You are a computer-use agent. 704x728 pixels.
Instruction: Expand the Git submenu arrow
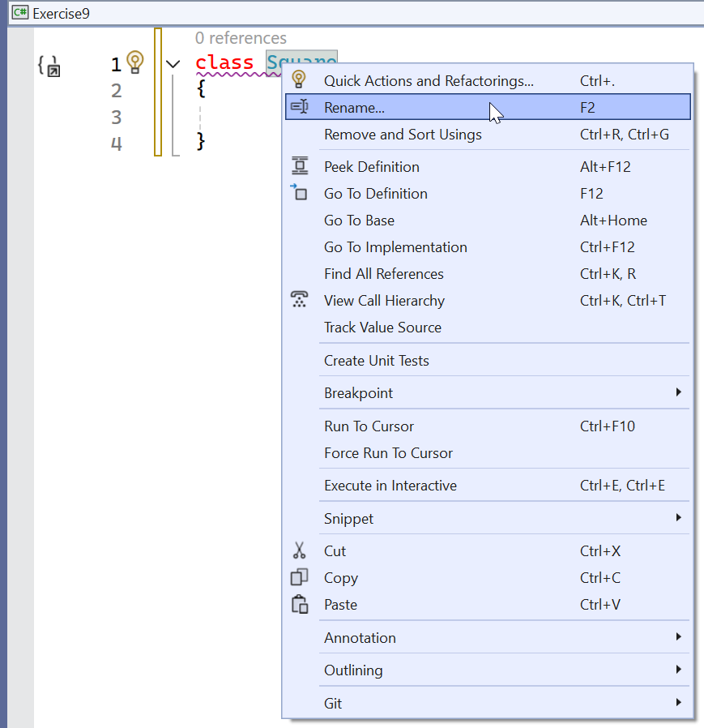pyautogui.click(x=678, y=702)
